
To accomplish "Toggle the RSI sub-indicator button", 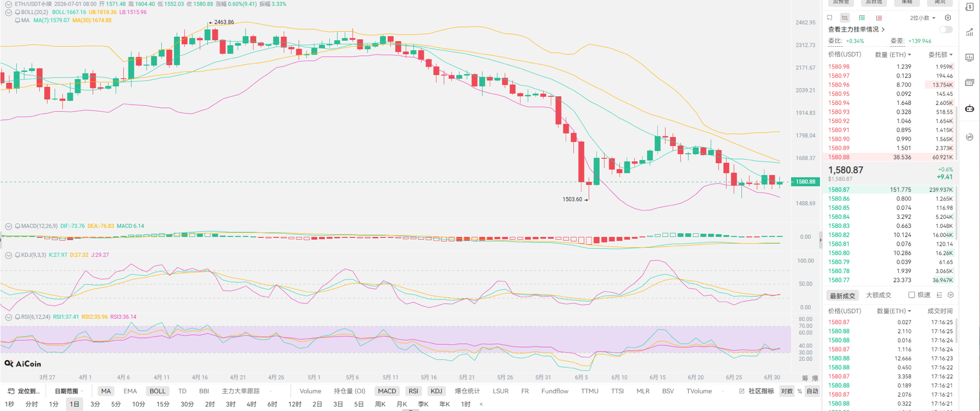I will click(x=413, y=391).
